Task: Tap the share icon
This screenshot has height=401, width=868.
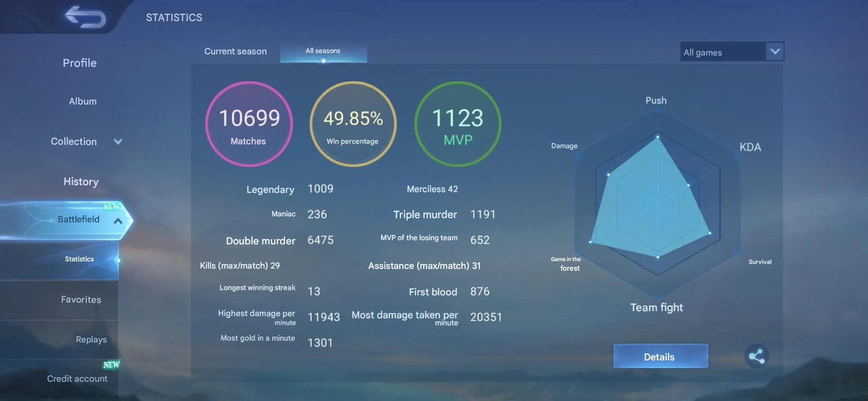Action: tap(756, 356)
